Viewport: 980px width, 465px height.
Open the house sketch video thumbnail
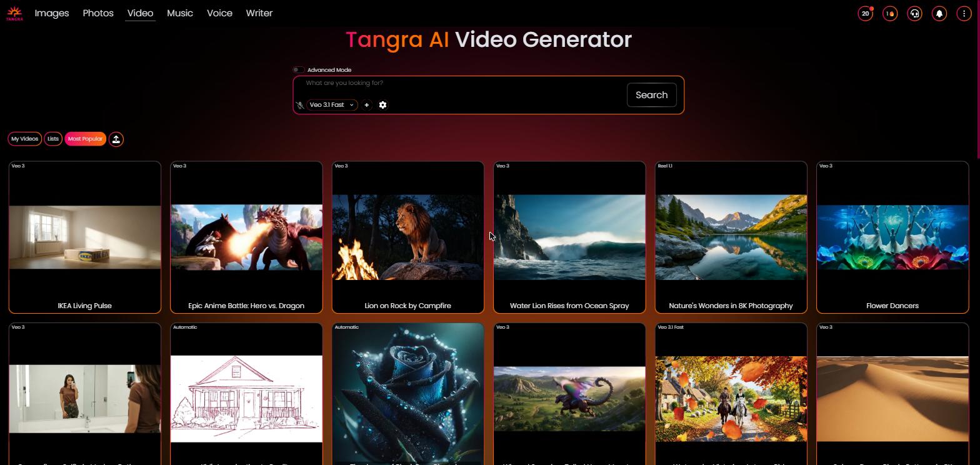point(246,399)
